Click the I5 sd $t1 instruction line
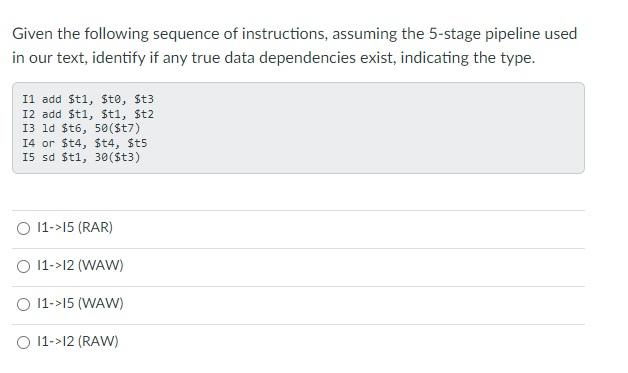Screen dimensions: 628x373 click(x=81, y=157)
